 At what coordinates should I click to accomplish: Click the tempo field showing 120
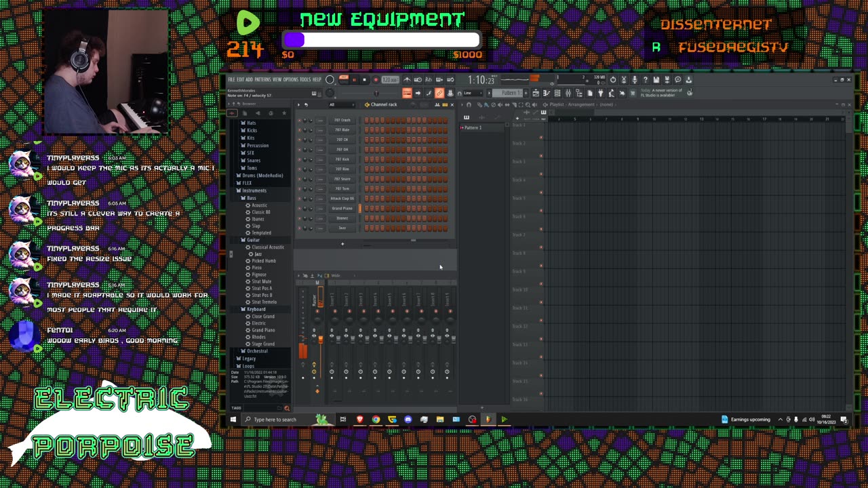click(x=390, y=80)
